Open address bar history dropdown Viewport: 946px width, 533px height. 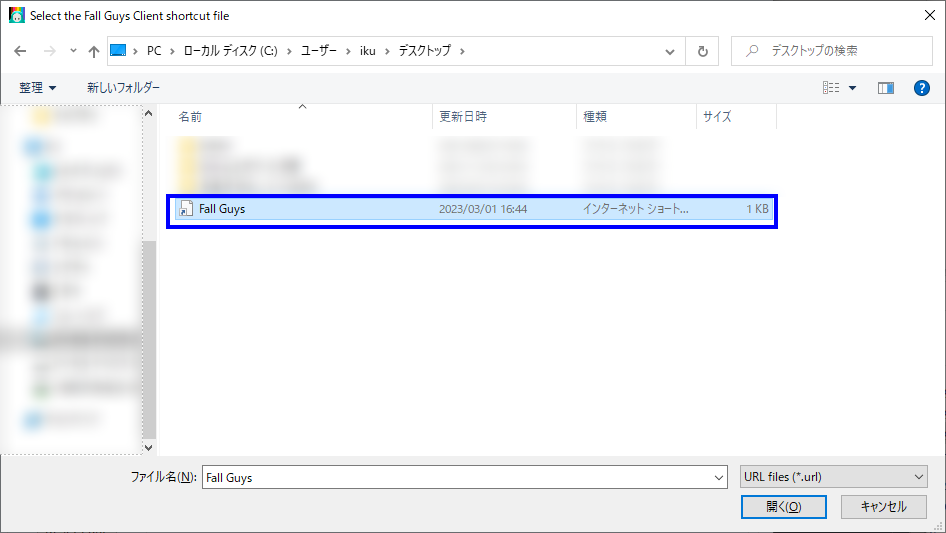tap(670, 51)
